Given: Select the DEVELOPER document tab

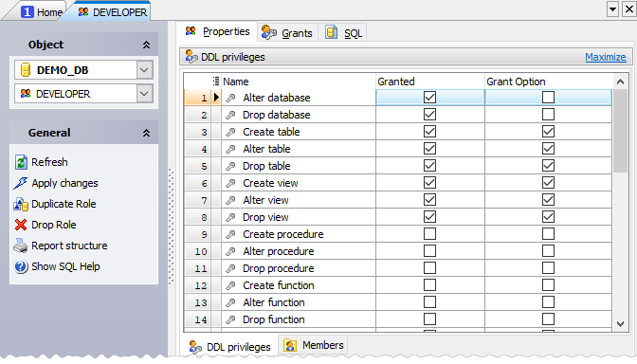Looking at the screenshot, I should point(113,12).
